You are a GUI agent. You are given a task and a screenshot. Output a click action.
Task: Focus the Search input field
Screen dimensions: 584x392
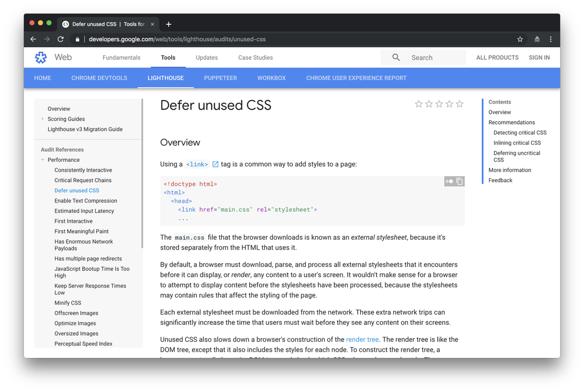[423, 57]
